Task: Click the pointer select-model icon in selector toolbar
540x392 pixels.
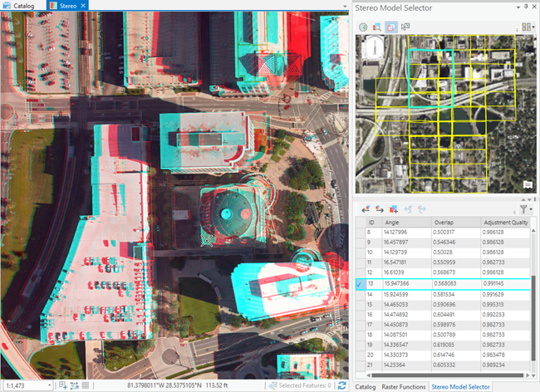Action: pyautogui.click(x=405, y=27)
